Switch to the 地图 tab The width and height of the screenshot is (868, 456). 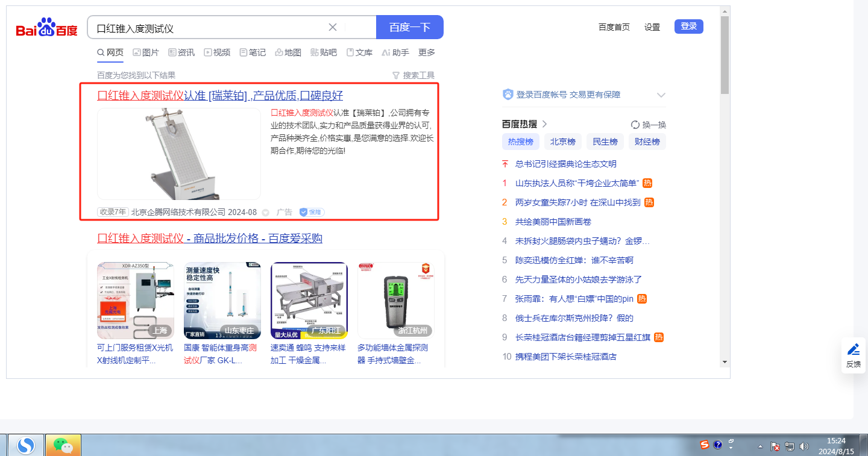[288, 52]
